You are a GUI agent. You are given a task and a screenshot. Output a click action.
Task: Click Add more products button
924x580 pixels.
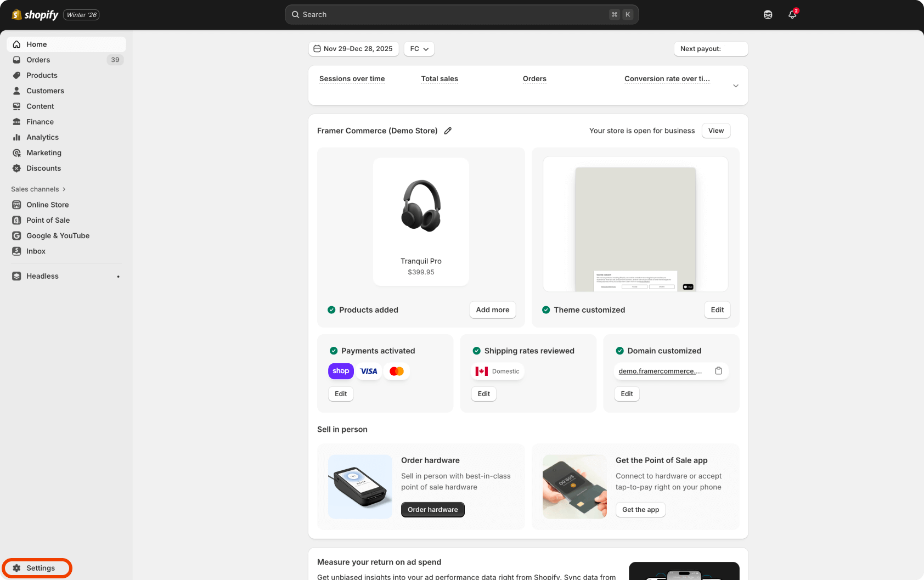tap(493, 310)
